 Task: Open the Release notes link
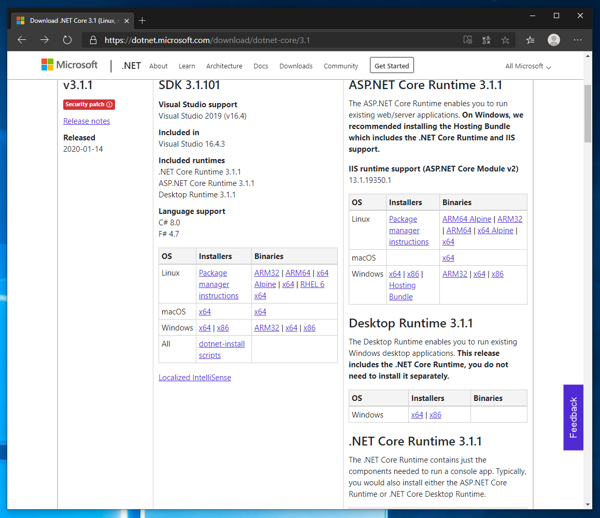click(x=86, y=121)
